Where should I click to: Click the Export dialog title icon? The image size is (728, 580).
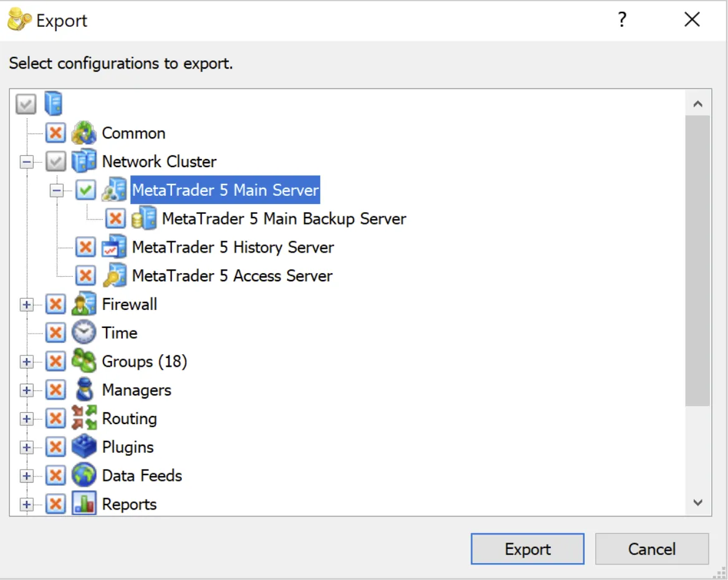click(19, 20)
